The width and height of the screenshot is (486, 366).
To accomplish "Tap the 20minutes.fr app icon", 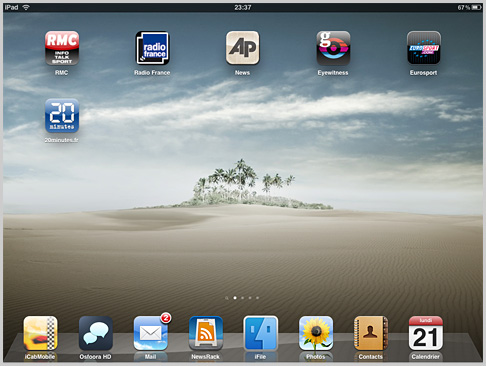I will [x=62, y=115].
